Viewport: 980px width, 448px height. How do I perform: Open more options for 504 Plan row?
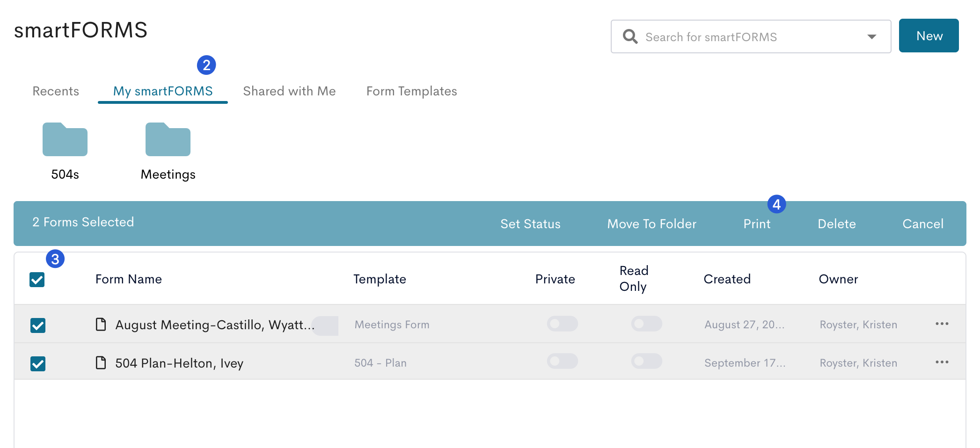point(942,362)
